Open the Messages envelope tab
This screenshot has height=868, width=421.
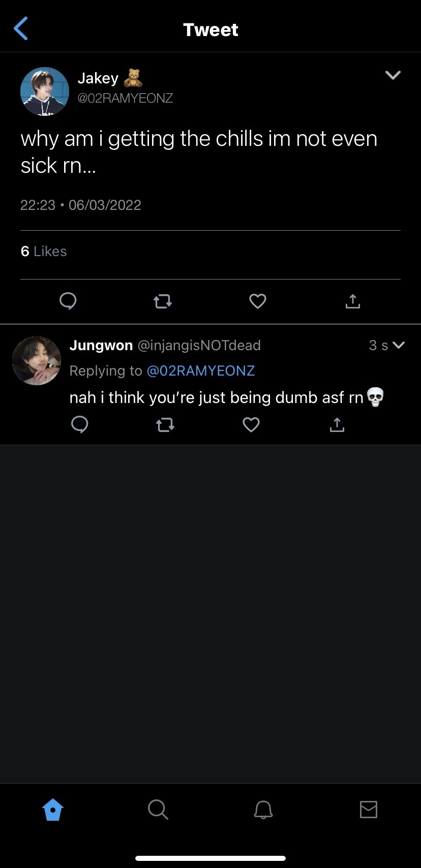coord(369,809)
